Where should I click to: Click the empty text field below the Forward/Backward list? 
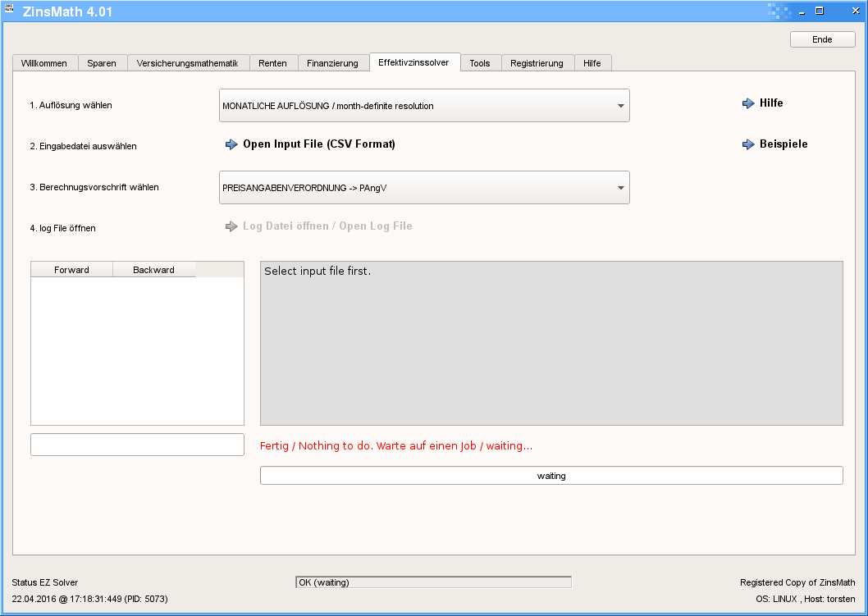[x=137, y=445]
